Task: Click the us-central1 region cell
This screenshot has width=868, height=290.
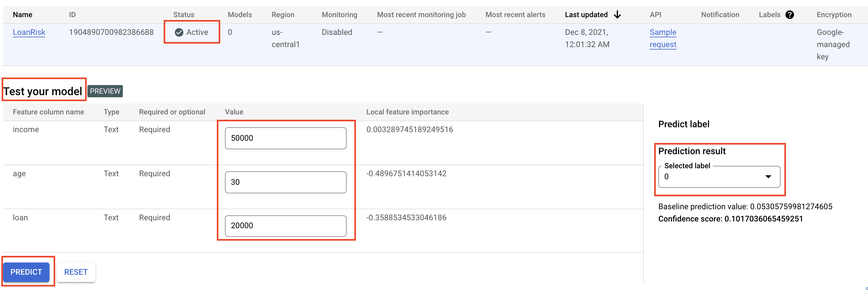Action: click(x=285, y=39)
